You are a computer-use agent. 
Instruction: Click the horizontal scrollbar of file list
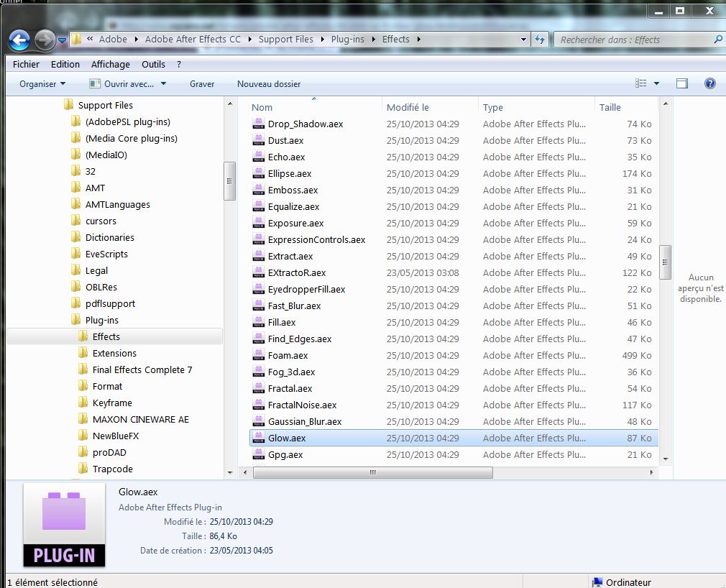pos(373,472)
